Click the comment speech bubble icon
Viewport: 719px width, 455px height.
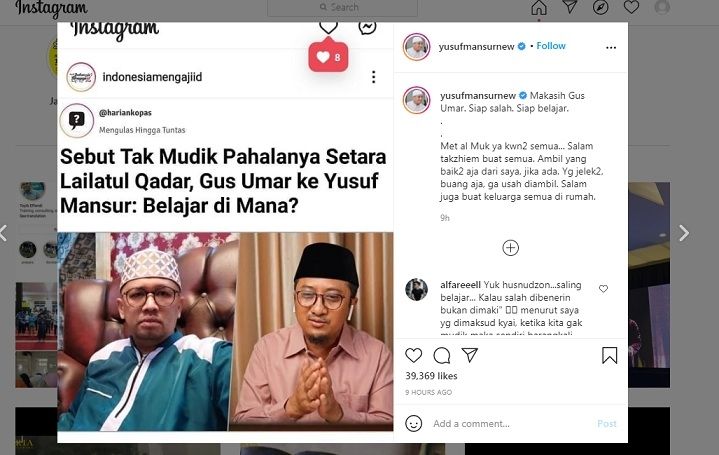click(x=442, y=355)
